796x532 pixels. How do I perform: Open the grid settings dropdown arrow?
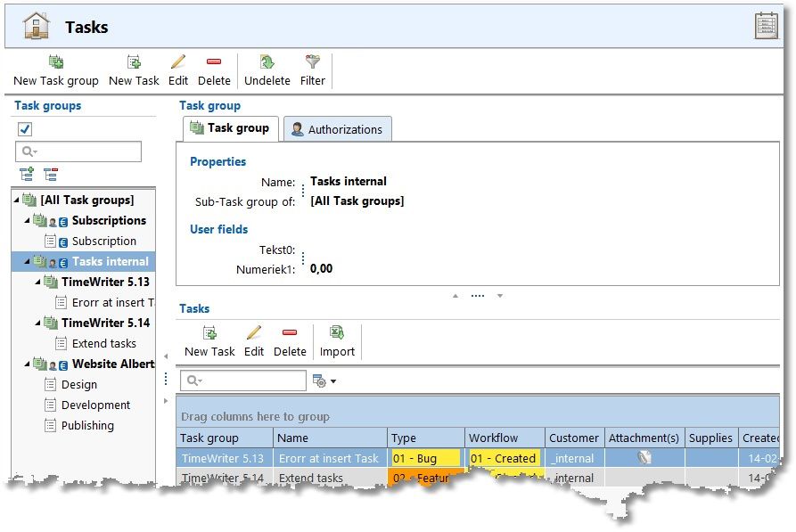point(333,381)
